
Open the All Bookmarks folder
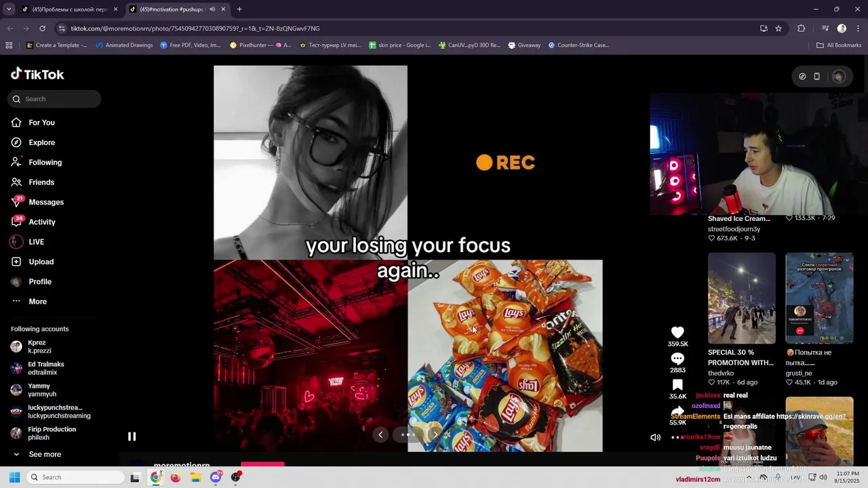839,45
